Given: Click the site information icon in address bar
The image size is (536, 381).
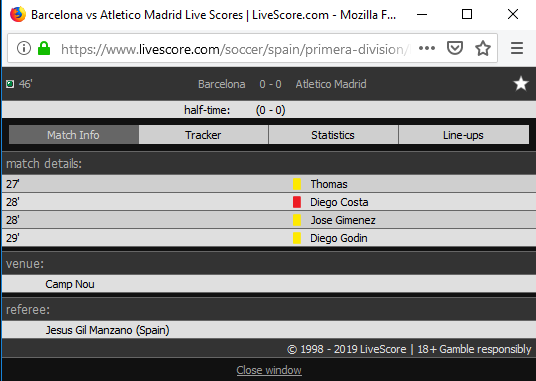Looking at the screenshot, I should click(24, 48).
